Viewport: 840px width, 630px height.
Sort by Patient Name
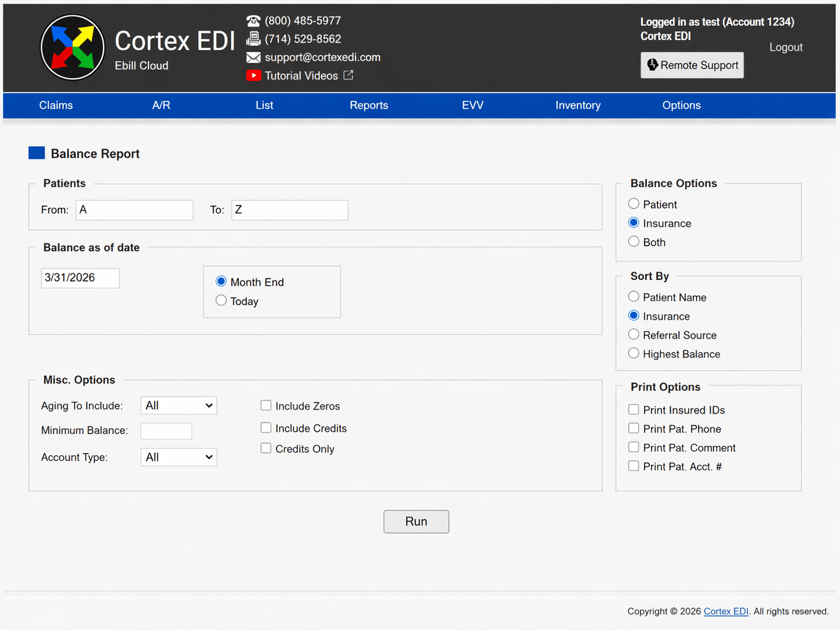[x=634, y=296]
